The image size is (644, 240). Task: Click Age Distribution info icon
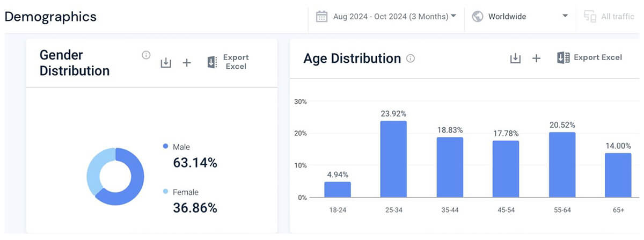(411, 59)
